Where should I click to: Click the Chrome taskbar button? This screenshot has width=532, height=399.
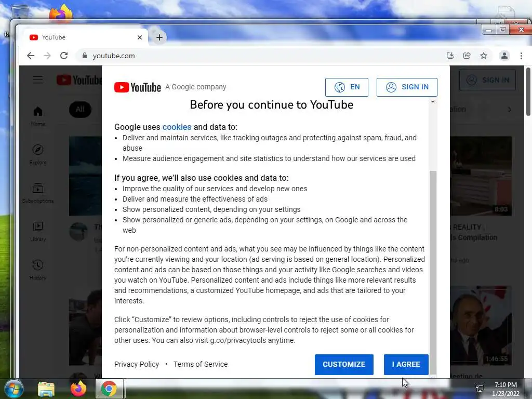point(109,389)
